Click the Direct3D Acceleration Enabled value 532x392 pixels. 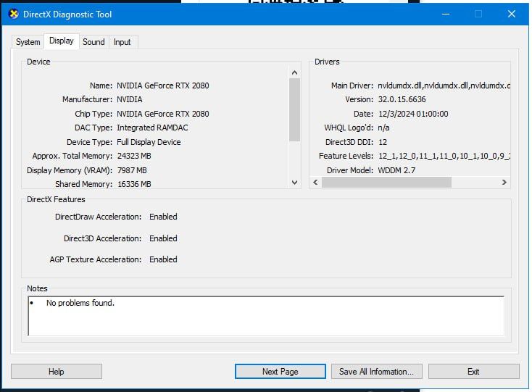point(163,238)
